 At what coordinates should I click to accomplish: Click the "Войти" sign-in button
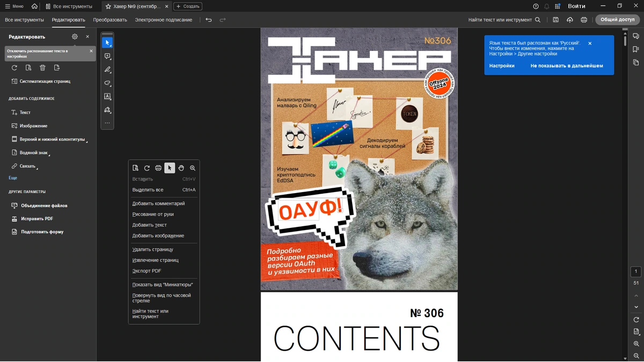pyautogui.click(x=576, y=6)
